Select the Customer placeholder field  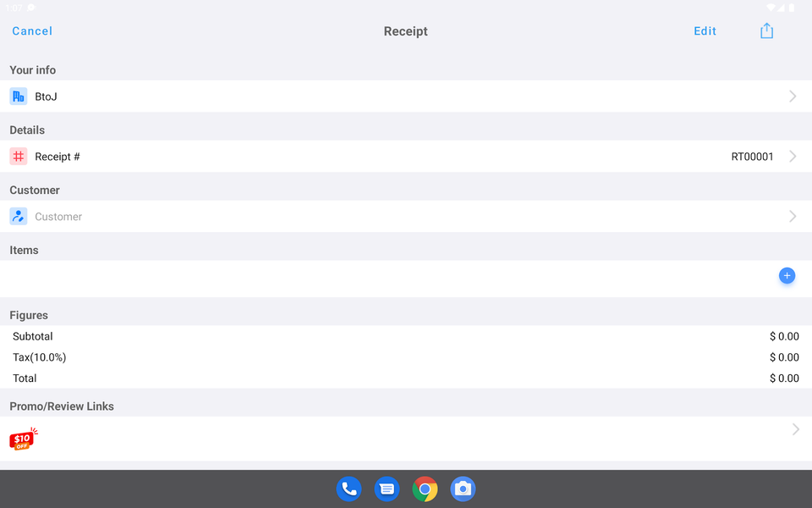(406, 216)
